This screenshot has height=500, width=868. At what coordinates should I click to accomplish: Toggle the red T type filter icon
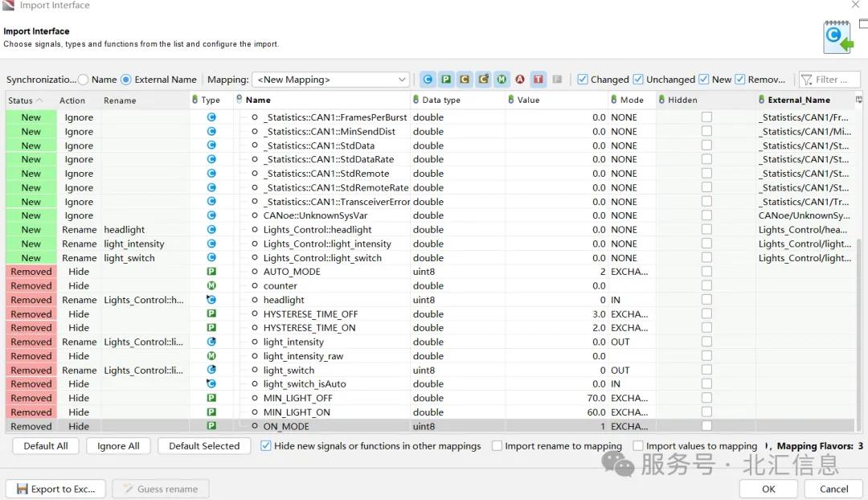click(x=538, y=79)
